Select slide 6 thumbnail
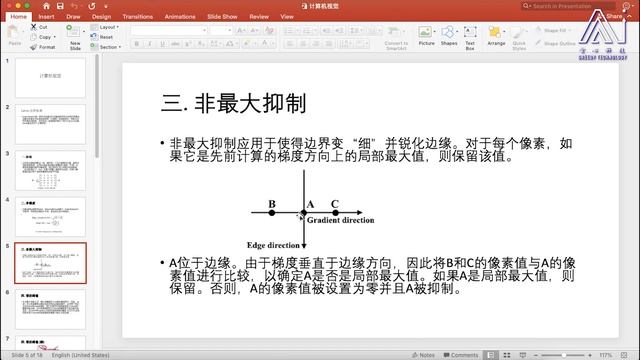The height and width of the screenshot is (360, 640). click(51, 309)
